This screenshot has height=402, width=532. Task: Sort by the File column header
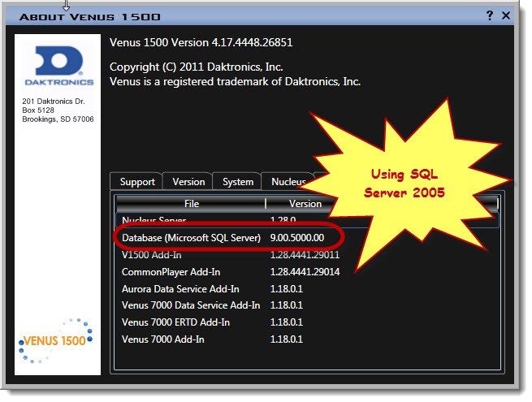point(191,204)
